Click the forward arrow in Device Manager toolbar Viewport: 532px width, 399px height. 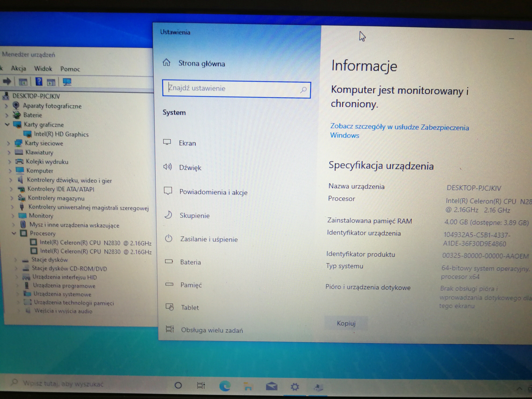(x=7, y=81)
